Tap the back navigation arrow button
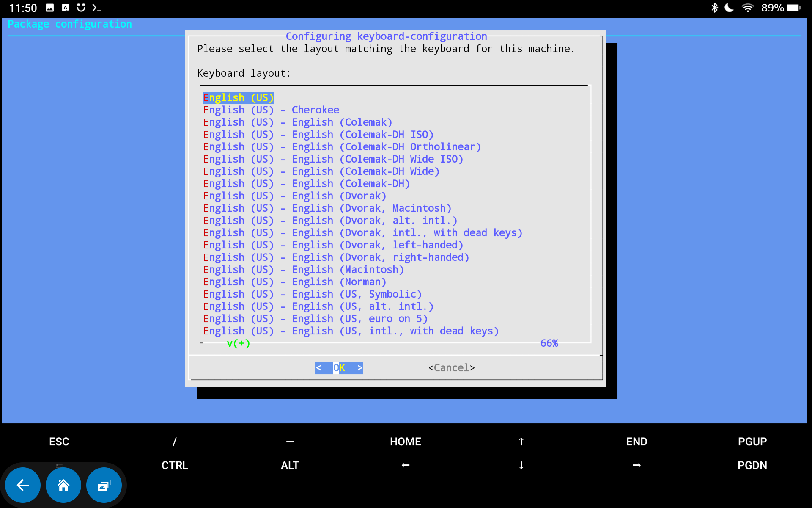 23,485
